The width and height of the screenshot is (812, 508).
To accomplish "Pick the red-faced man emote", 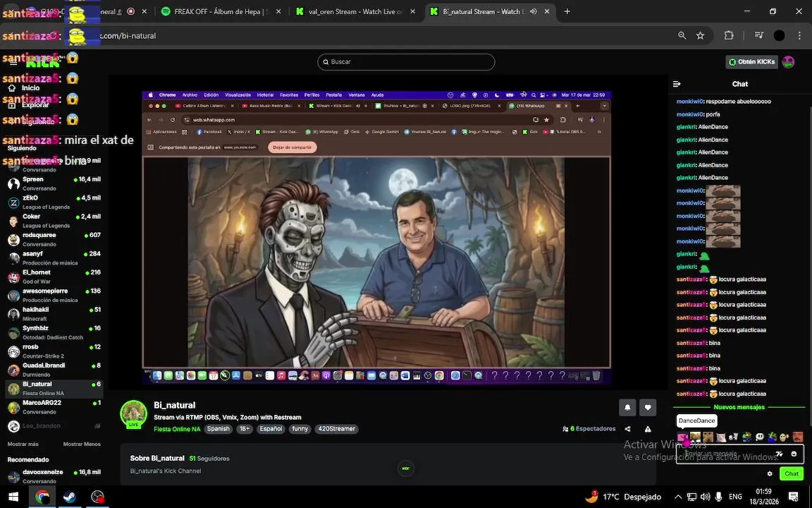I will 797,437.
